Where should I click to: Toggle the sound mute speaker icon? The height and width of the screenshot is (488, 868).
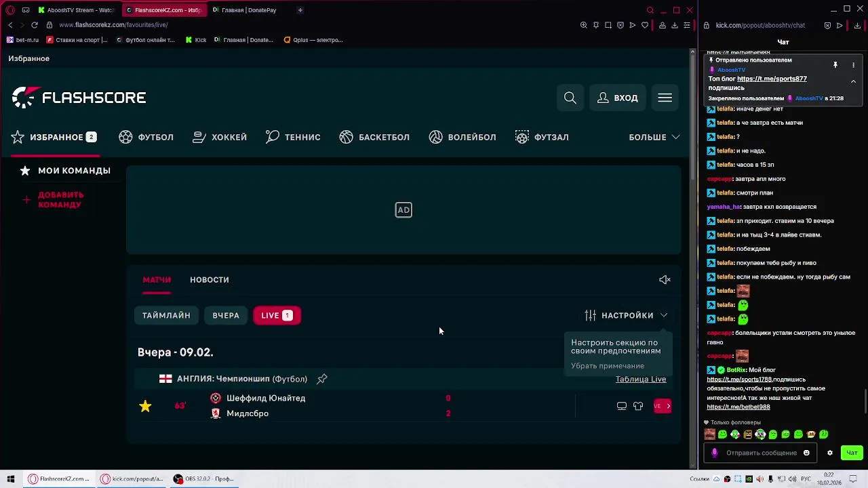[x=665, y=280]
